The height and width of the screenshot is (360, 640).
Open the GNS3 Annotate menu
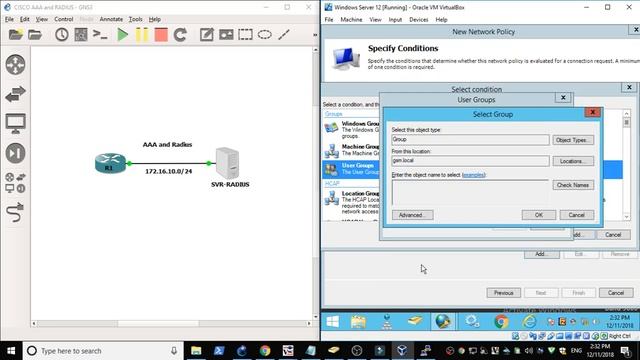(x=111, y=19)
